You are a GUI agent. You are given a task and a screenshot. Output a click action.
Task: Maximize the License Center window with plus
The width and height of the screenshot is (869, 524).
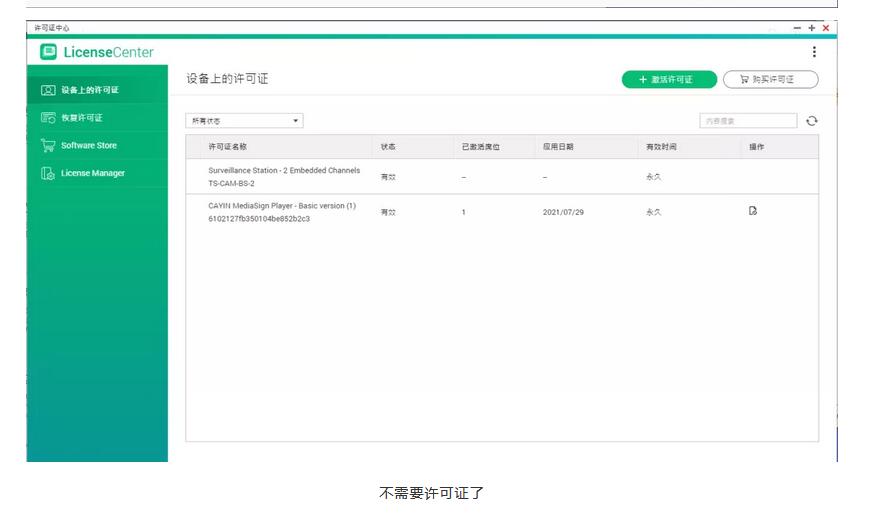(811, 28)
